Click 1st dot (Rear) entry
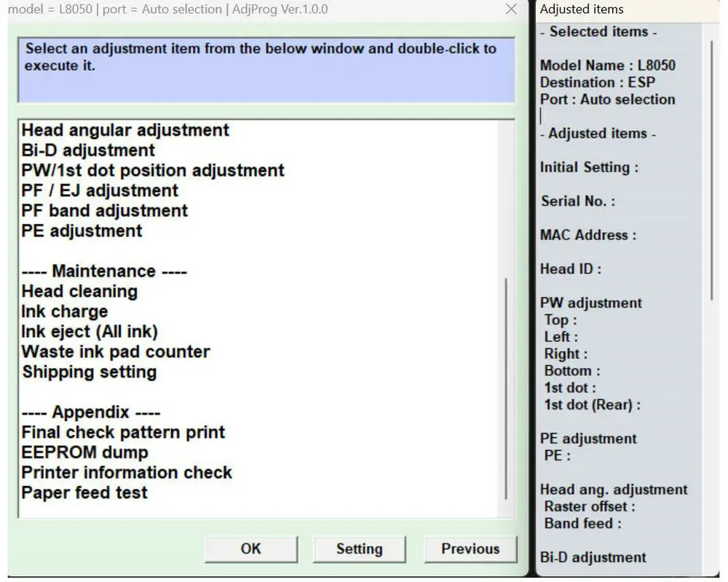 click(592, 404)
